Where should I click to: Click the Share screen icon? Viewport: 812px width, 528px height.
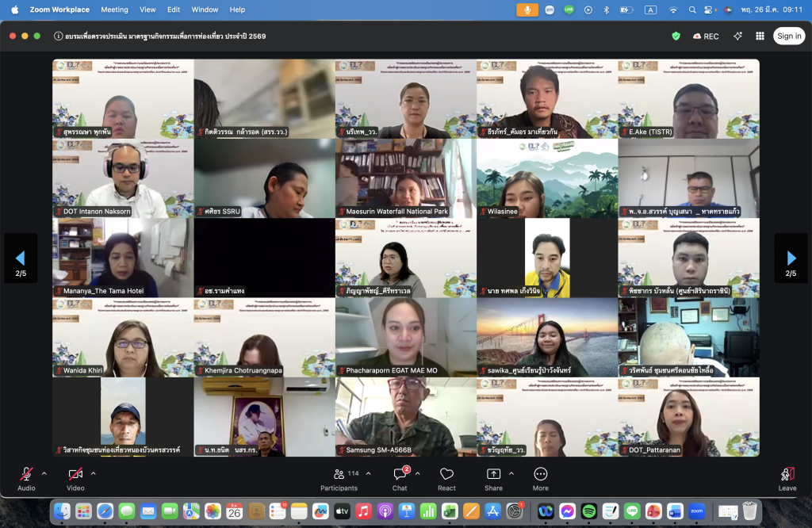493,474
